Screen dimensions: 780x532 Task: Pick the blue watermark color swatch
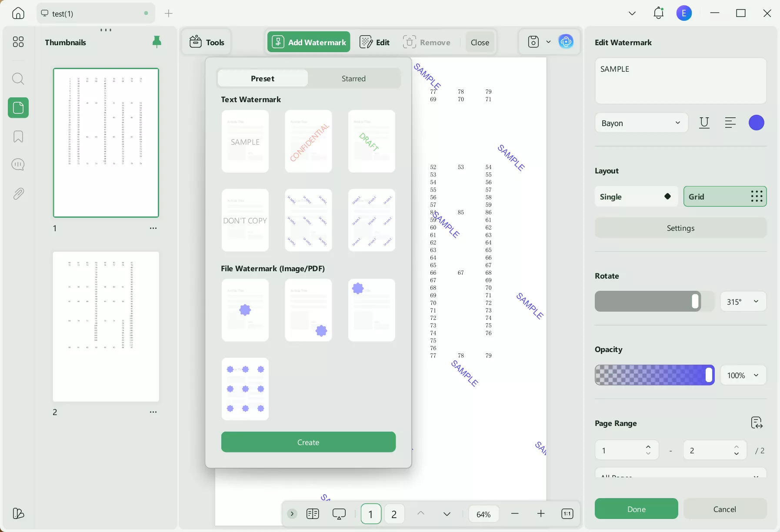pos(757,123)
